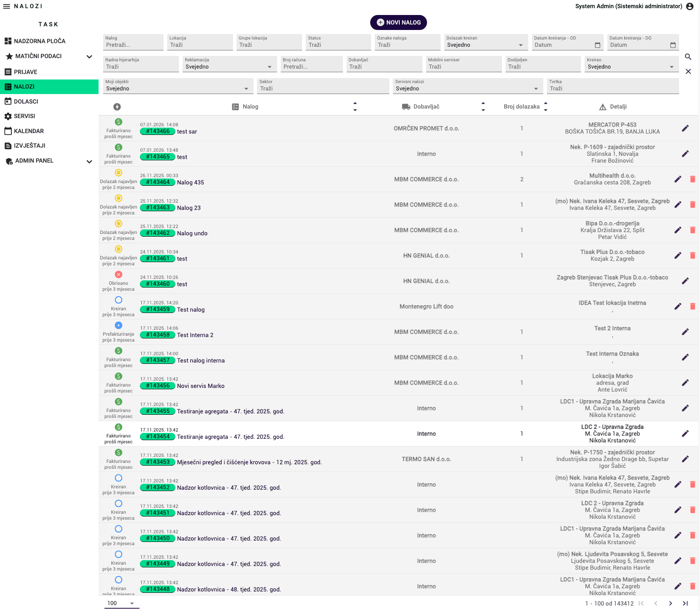Screen dimensions: 700x611
Task: Toggle sorting on the Nalog column
Action: pyautogui.click(x=355, y=107)
